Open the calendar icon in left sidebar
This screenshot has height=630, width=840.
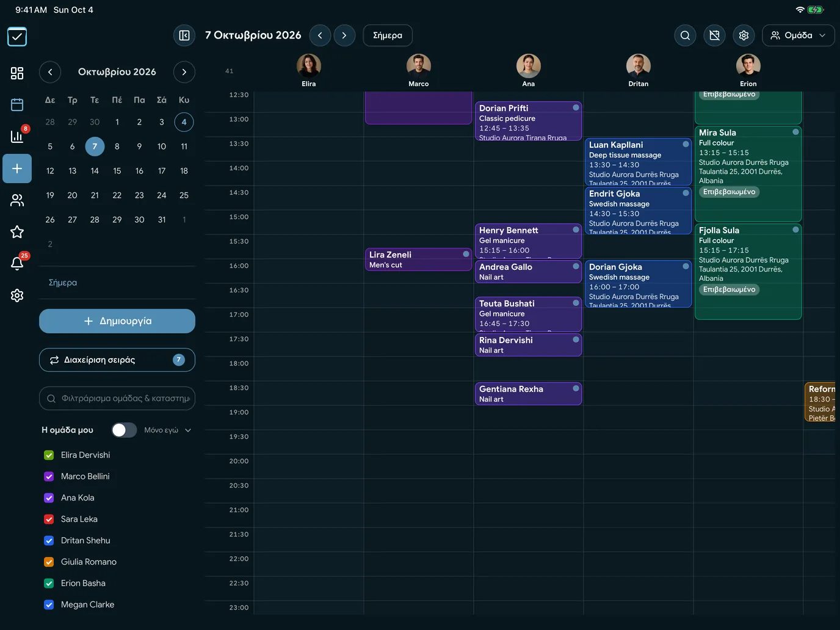[x=17, y=105]
